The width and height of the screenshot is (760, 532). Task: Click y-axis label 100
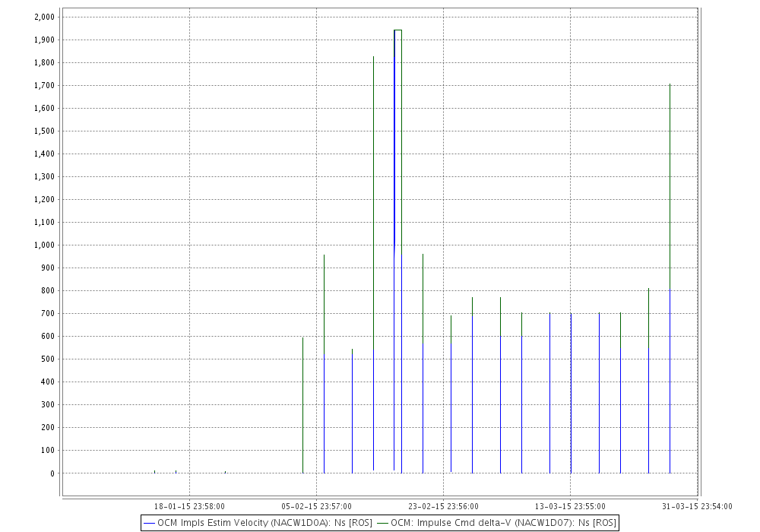coord(48,450)
